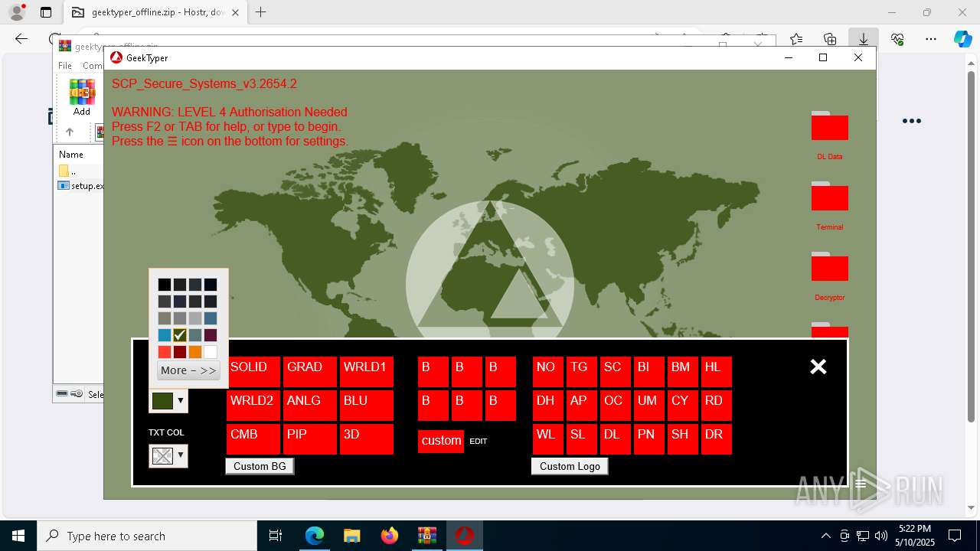Pick the plum purple color swatch
980x551 pixels.
coord(211,335)
